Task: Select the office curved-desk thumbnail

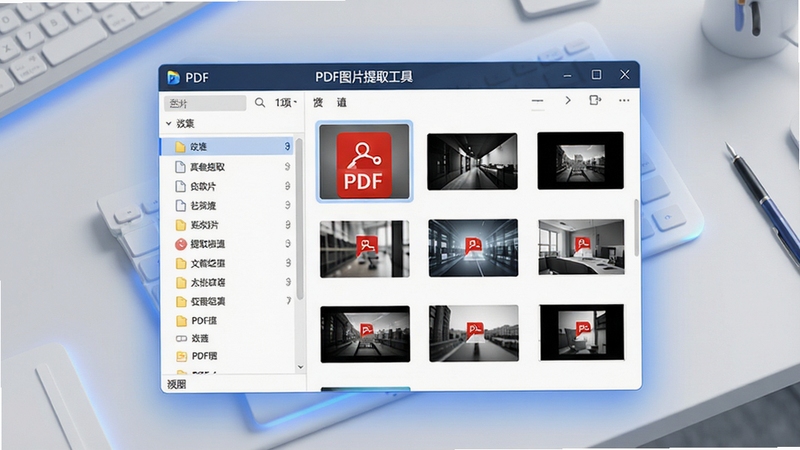Action: point(582,247)
